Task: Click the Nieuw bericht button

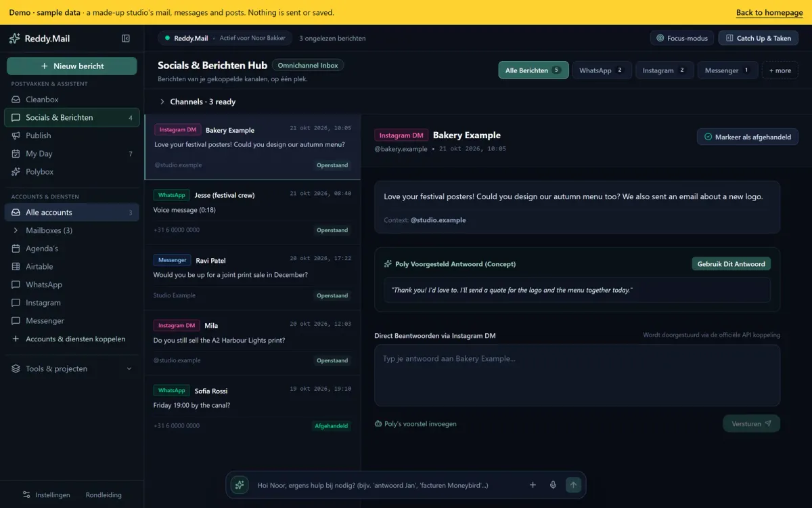Action: click(72, 66)
